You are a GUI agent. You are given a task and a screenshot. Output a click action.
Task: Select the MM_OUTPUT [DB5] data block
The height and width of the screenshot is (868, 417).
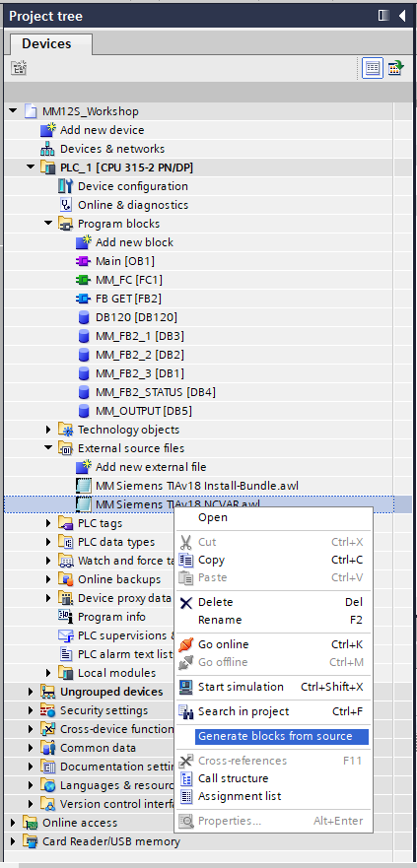144,411
